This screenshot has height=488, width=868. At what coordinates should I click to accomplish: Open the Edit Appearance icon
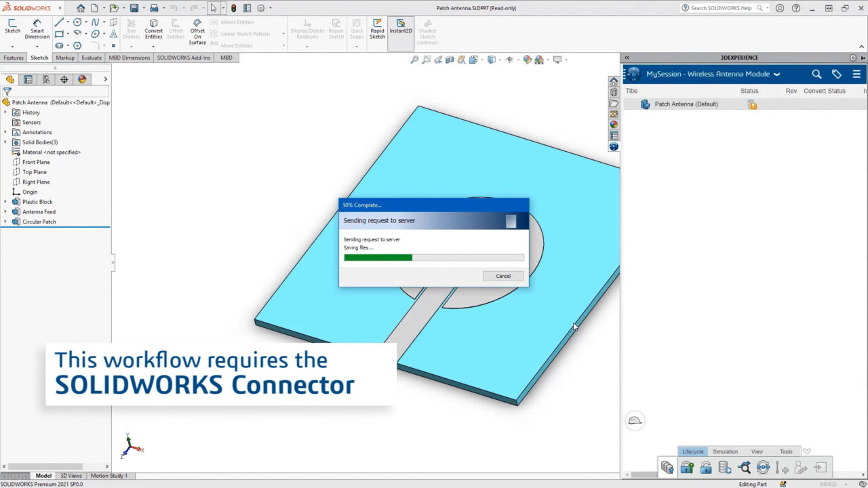pos(527,60)
